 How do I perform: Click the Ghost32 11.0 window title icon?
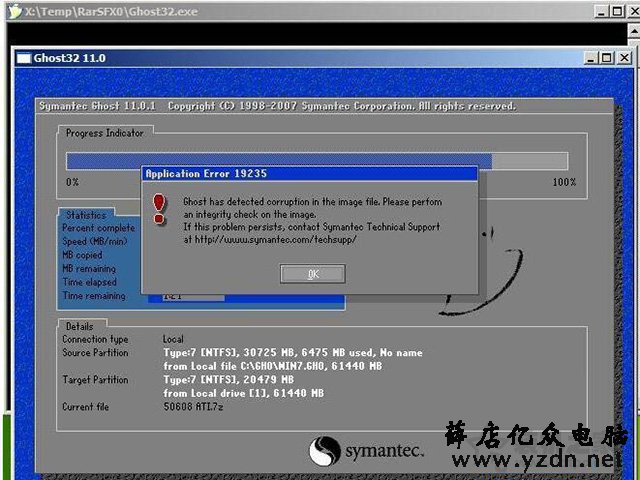point(24,58)
